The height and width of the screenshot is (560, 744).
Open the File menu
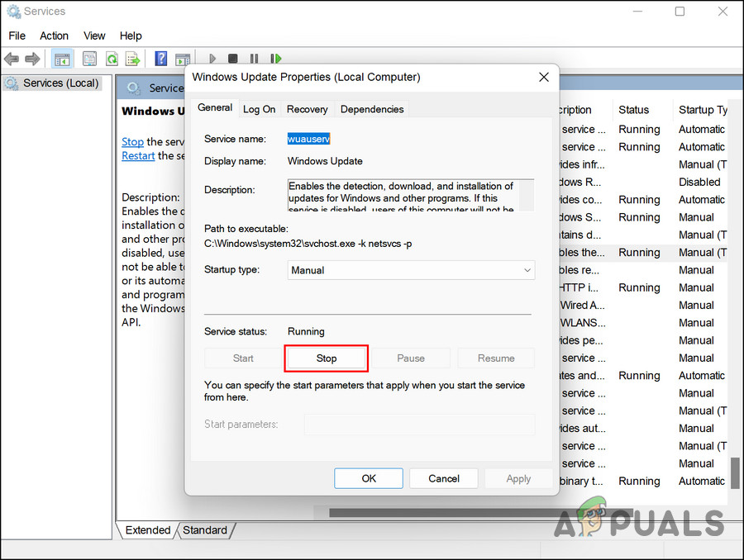pos(17,36)
